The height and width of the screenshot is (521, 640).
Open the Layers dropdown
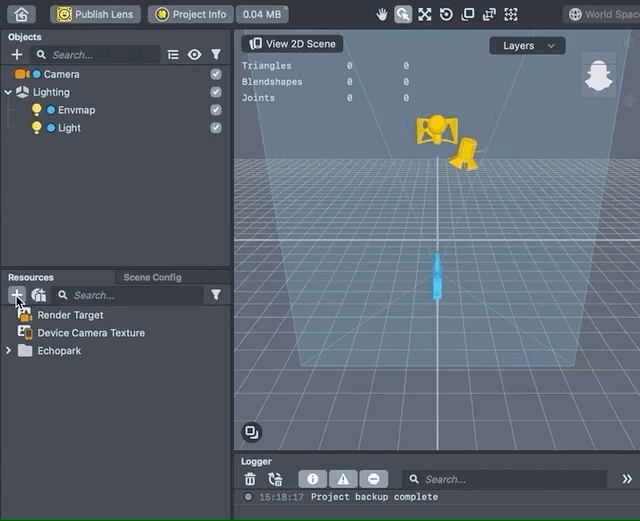pyautogui.click(x=527, y=46)
